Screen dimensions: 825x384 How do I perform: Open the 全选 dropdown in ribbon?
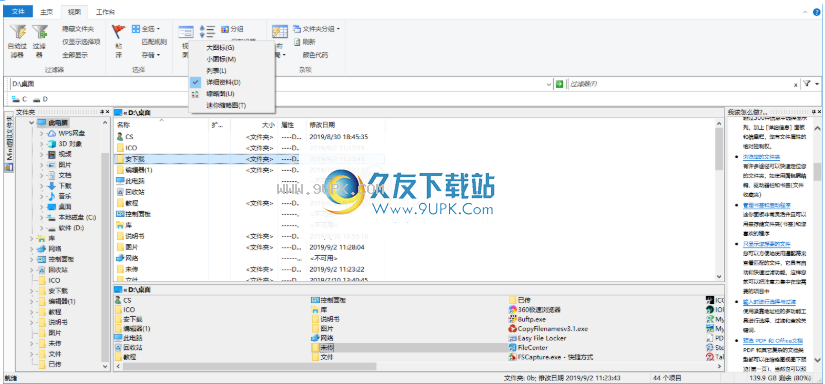[x=158, y=29]
